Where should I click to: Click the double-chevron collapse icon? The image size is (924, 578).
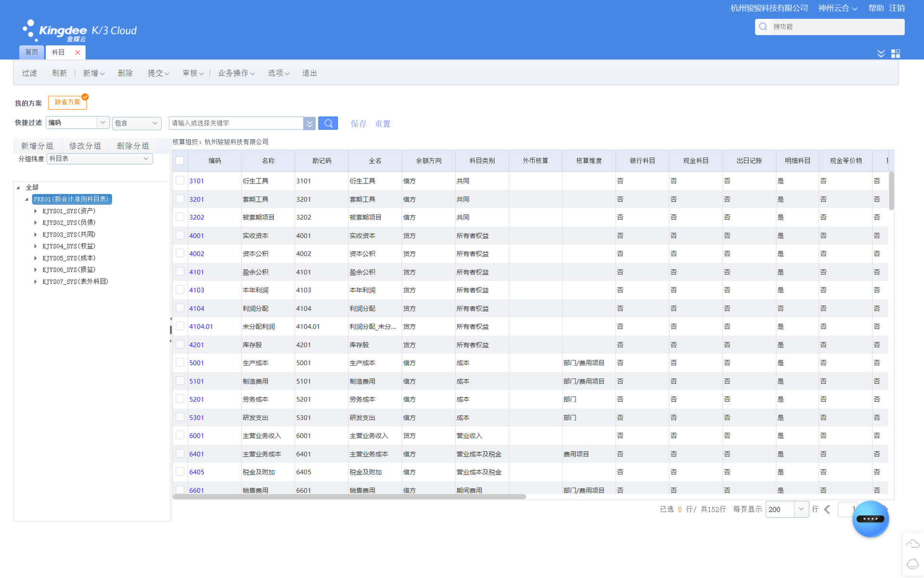point(881,53)
